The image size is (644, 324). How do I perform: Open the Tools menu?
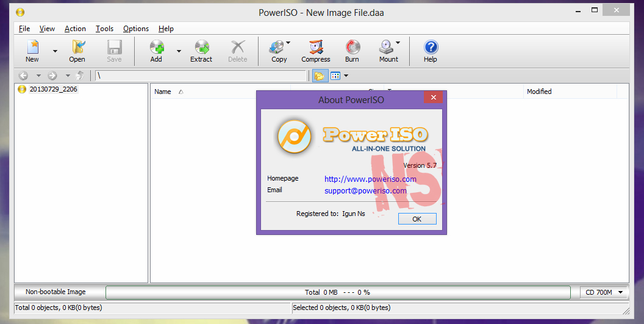(105, 28)
